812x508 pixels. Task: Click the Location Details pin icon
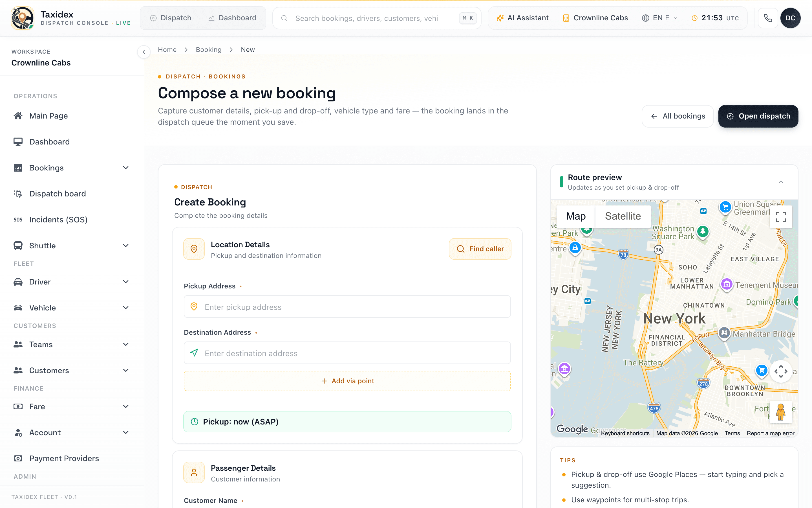(x=194, y=249)
